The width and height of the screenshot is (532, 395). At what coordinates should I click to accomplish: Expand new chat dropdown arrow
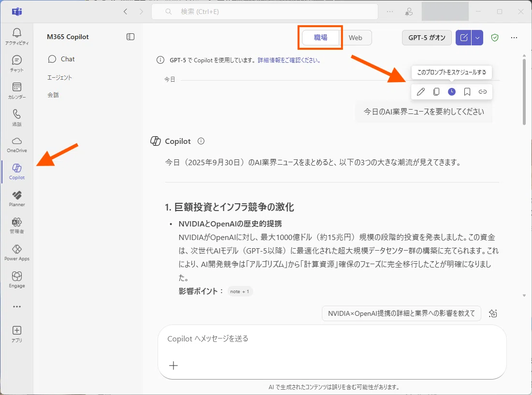coord(477,38)
